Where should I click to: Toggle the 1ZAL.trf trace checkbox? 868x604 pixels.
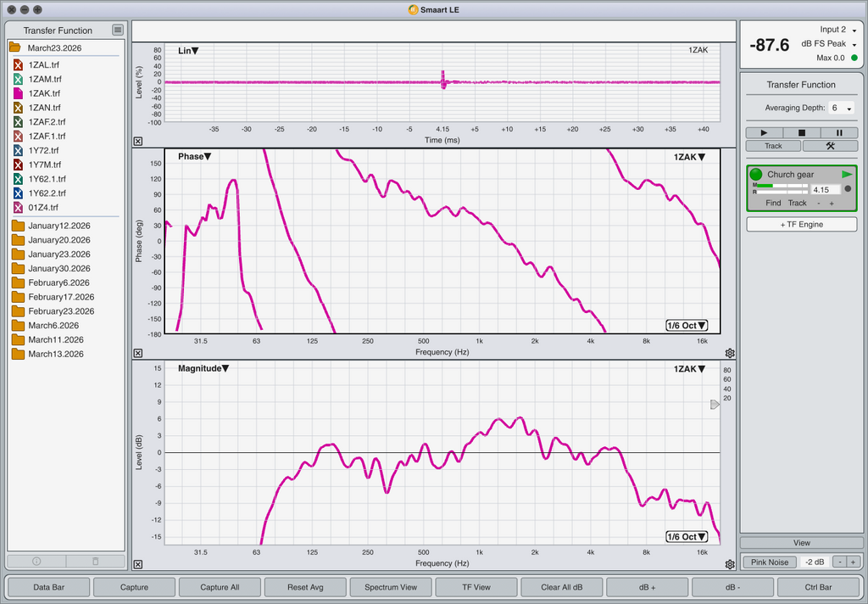pos(19,64)
